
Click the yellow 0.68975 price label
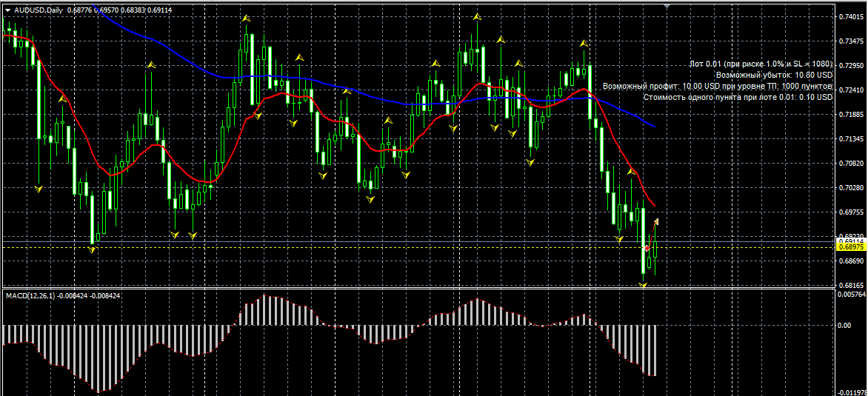pos(850,248)
